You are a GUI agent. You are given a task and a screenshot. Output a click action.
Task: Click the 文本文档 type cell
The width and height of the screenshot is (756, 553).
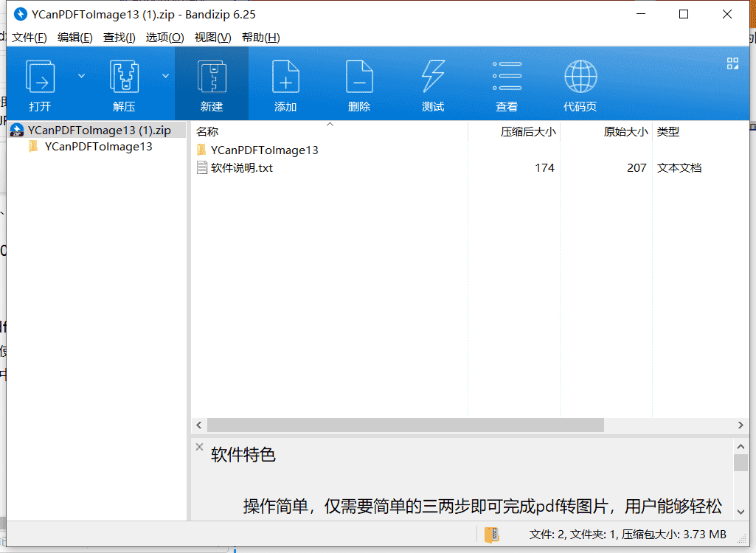click(679, 168)
